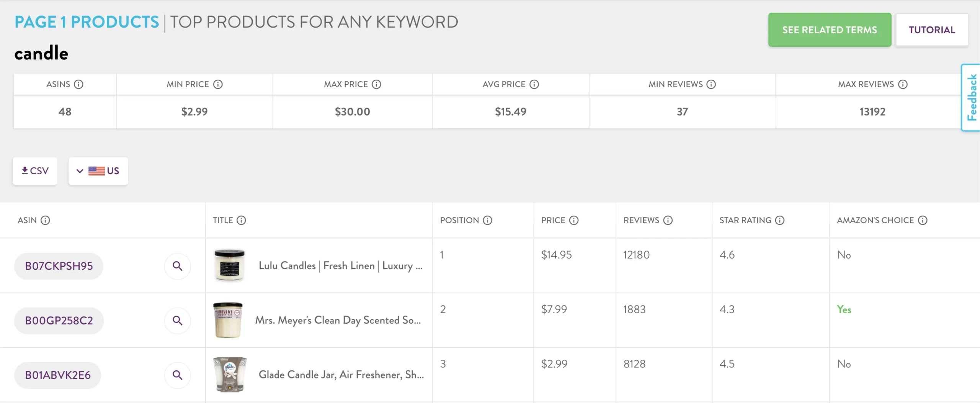Click the info icon beside the TITLE header

pos(241,220)
